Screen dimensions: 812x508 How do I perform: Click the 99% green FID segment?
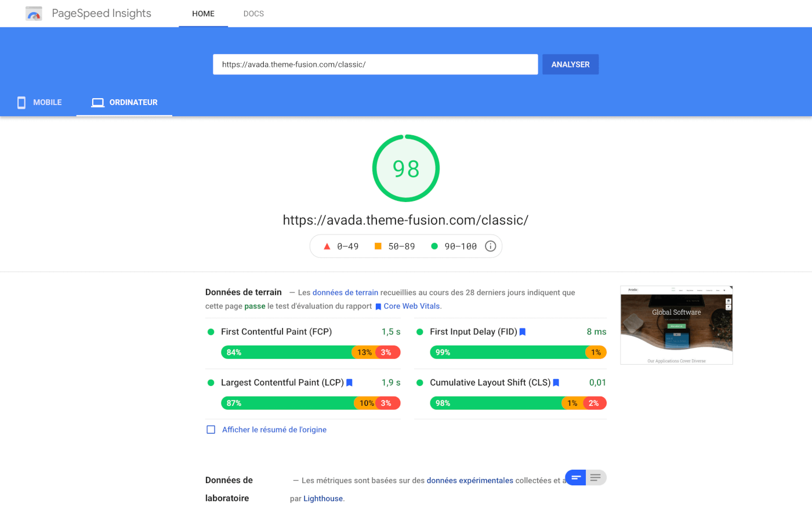pyautogui.click(x=509, y=352)
